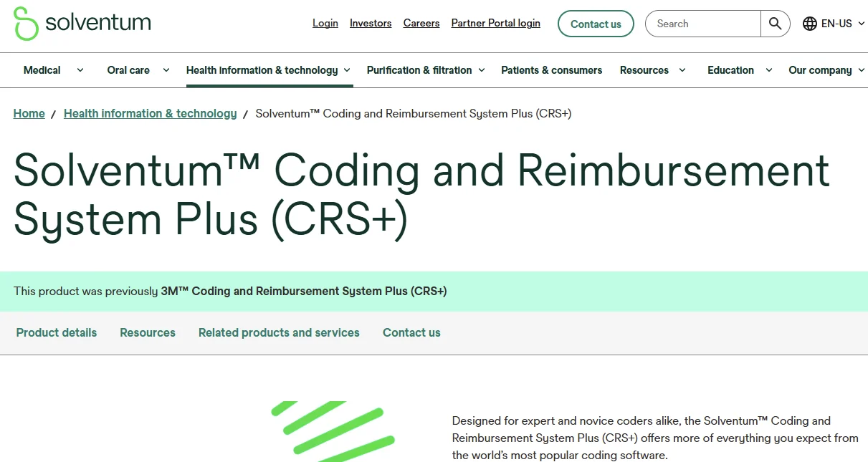Open the Our company nav menu

coord(820,70)
